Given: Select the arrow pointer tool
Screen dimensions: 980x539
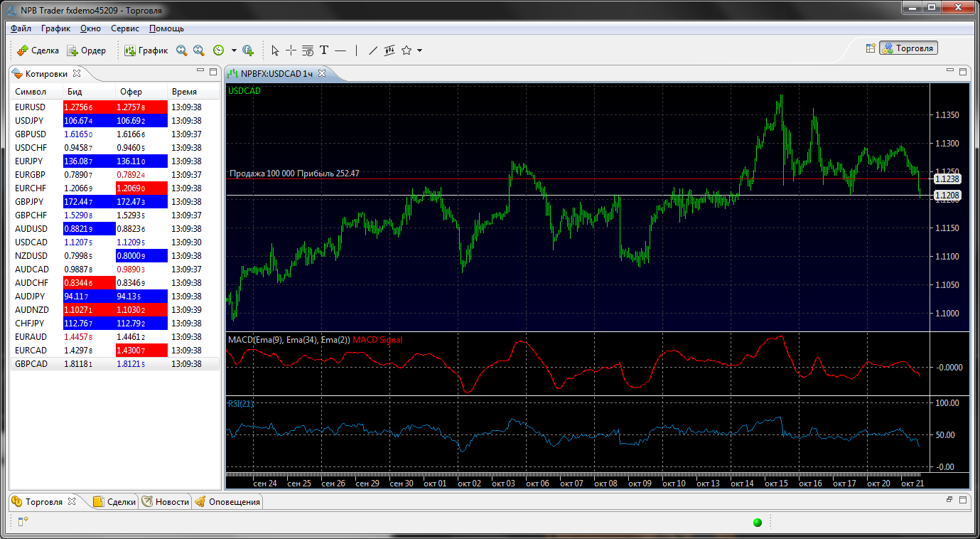Looking at the screenshot, I should [x=276, y=50].
